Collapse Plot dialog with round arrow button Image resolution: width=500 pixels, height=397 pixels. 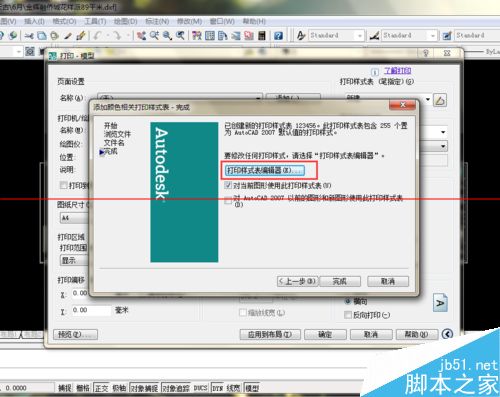click(x=447, y=334)
